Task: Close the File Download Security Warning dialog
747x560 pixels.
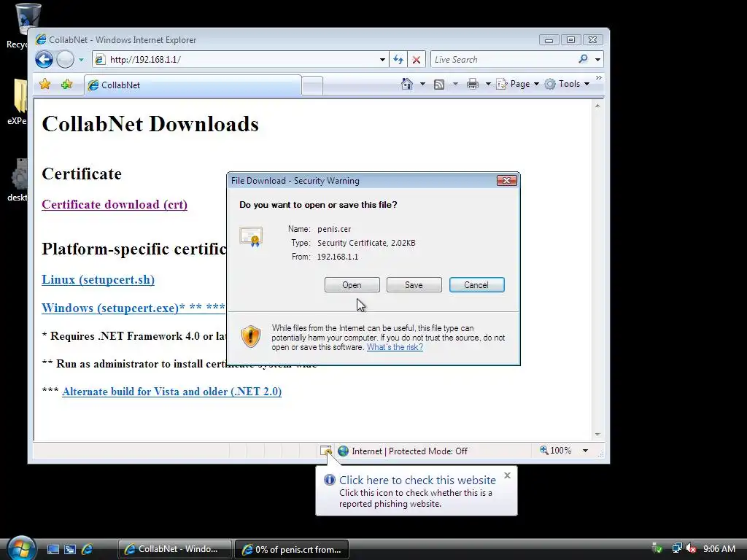Action: click(506, 181)
